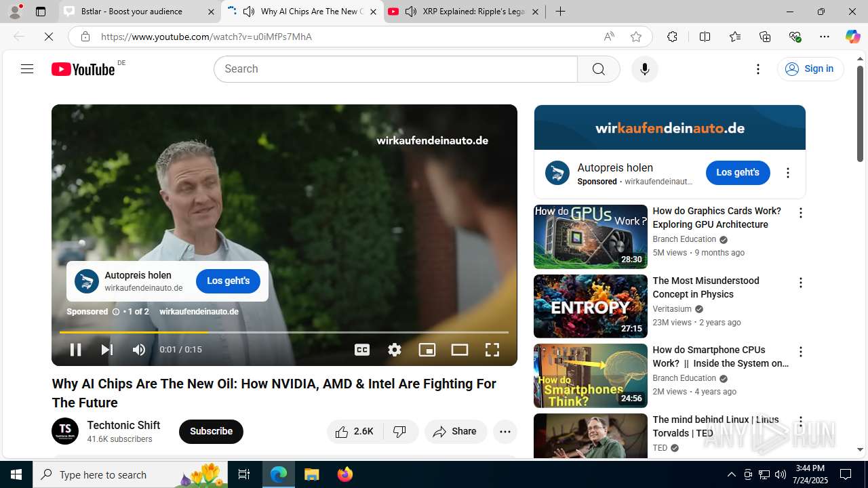868x488 pixels.
Task: Open the video player settings gear
Action: pyautogui.click(x=395, y=350)
